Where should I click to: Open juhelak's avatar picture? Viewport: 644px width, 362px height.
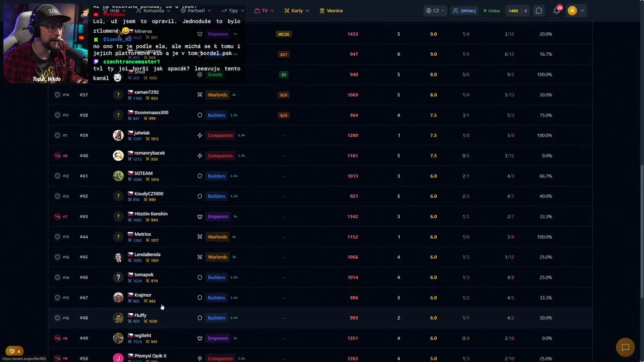click(x=118, y=135)
